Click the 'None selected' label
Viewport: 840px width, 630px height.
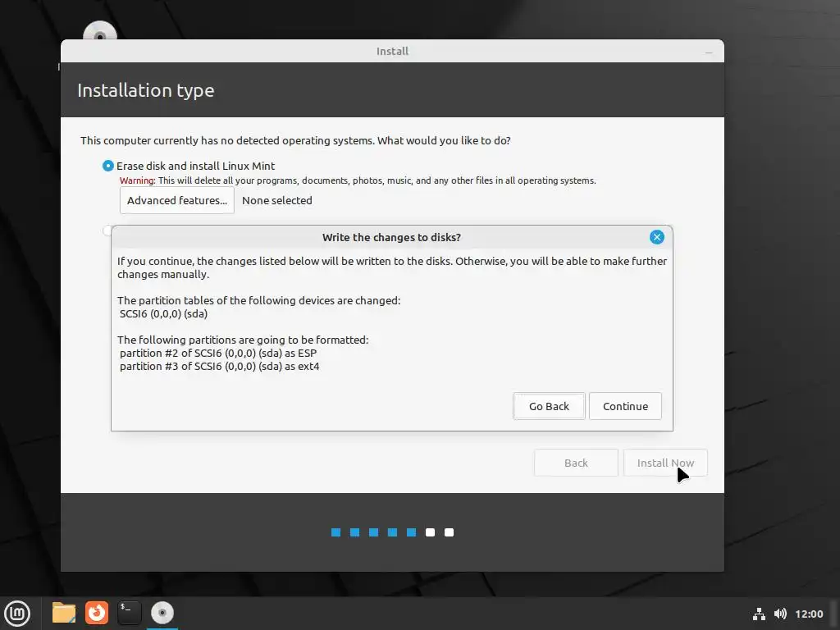click(277, 200)
